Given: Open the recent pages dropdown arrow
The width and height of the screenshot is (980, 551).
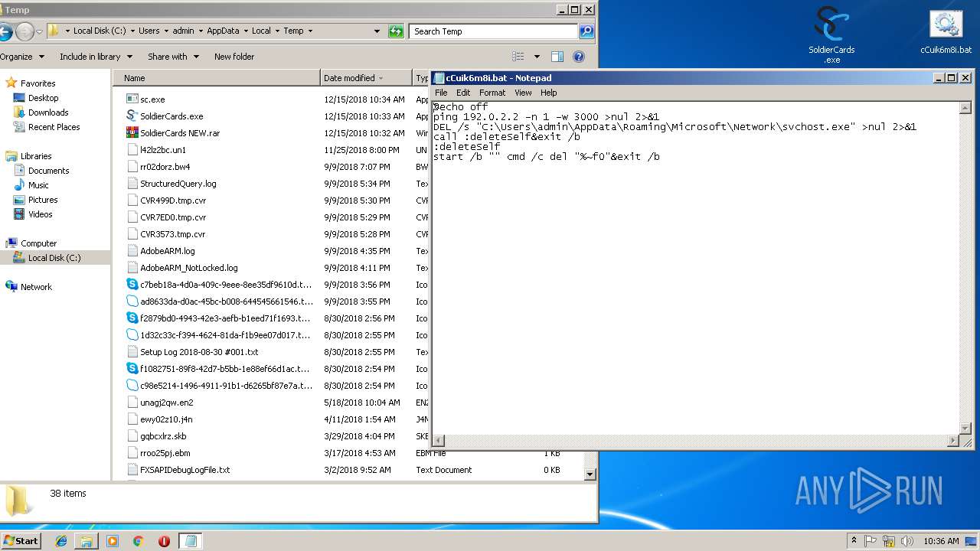Looking at the screenshot, I should 39,31.
